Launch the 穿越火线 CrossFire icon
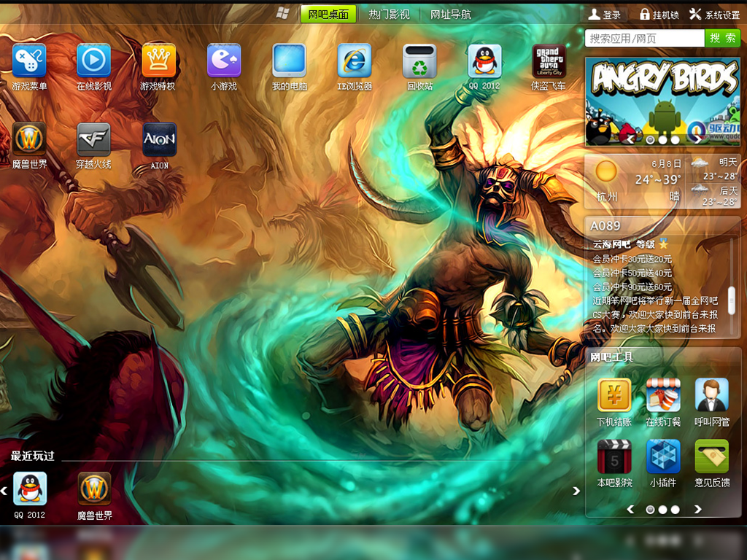 pyautogui.click(x=94, y=139)
